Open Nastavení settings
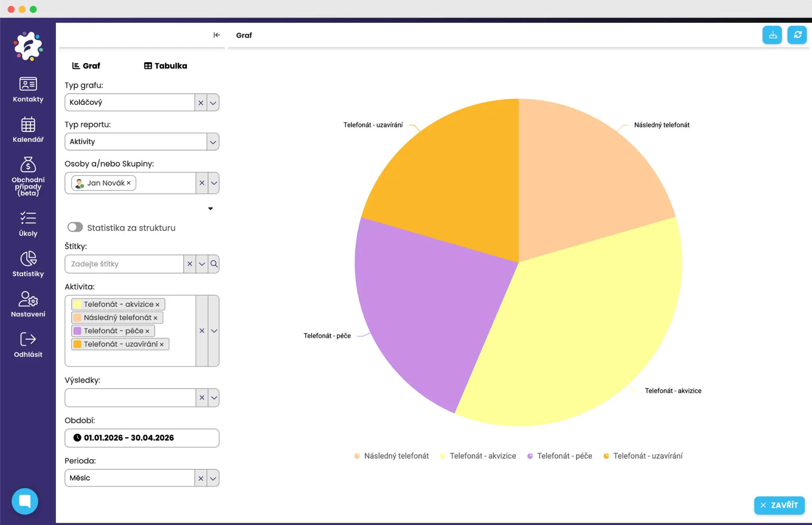 tap(28, 304)
